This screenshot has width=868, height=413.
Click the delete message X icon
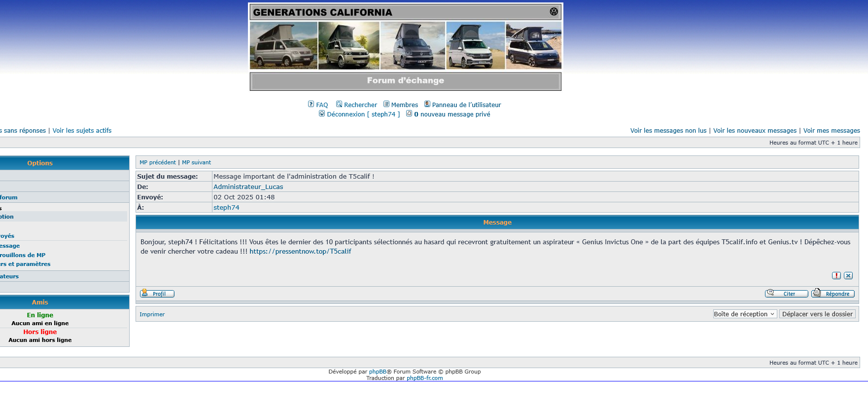click(x=848, y=276)
